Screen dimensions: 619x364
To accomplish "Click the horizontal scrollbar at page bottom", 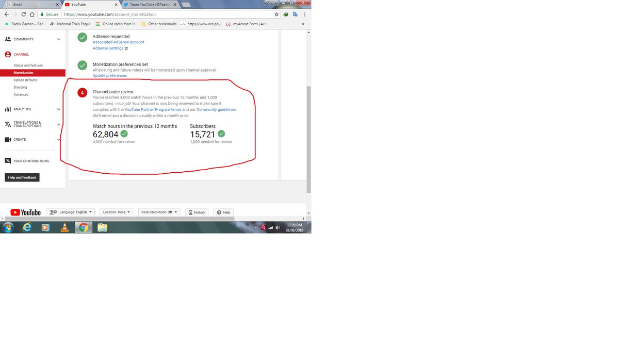I will [x=120, y=219].
